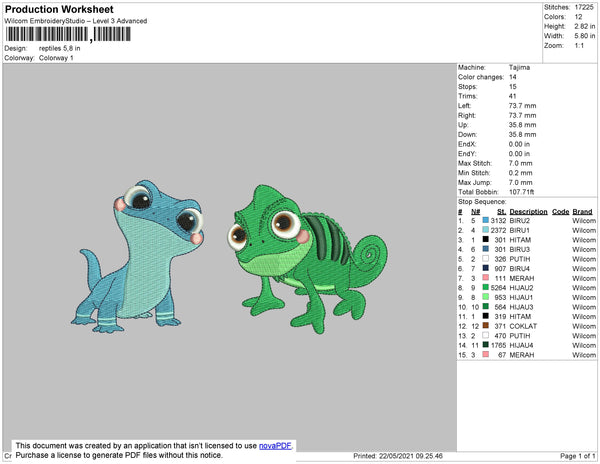Viewport: 600px width, 464px height.
Task: Click the stitch count 1765 in row 14
Action: [499, 345]
